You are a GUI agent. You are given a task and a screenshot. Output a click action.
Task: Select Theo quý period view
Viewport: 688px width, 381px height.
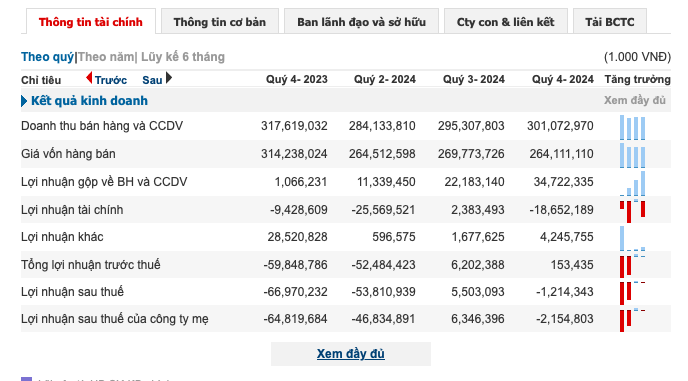[x=47, y=57]
